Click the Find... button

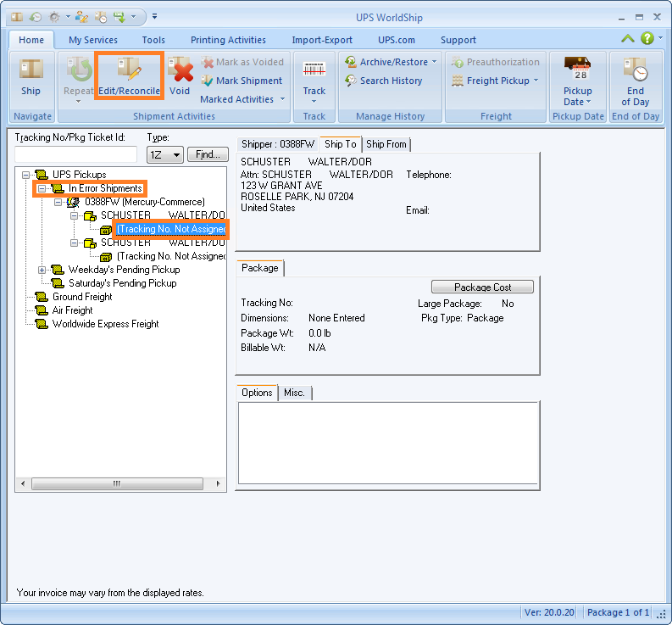pyautogui.click(x=208, y=154)
